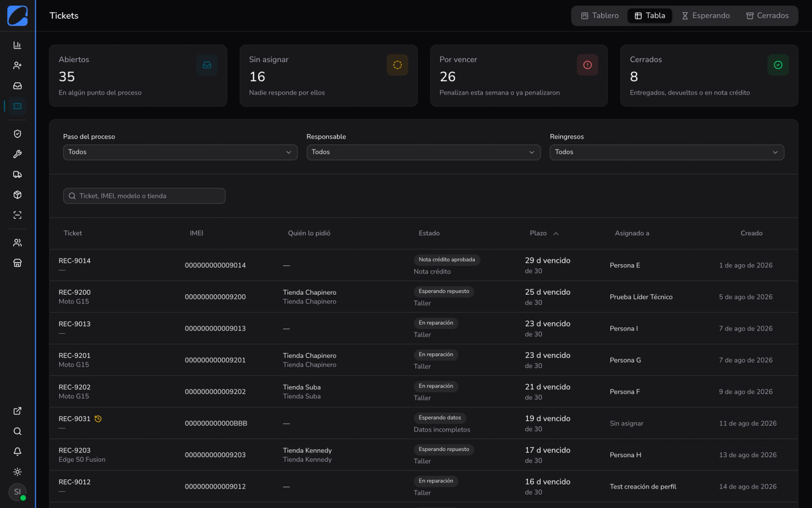Click the Nota crédito aprobada status badge
This screenshot has height=508, width=812.
point(447,260)
